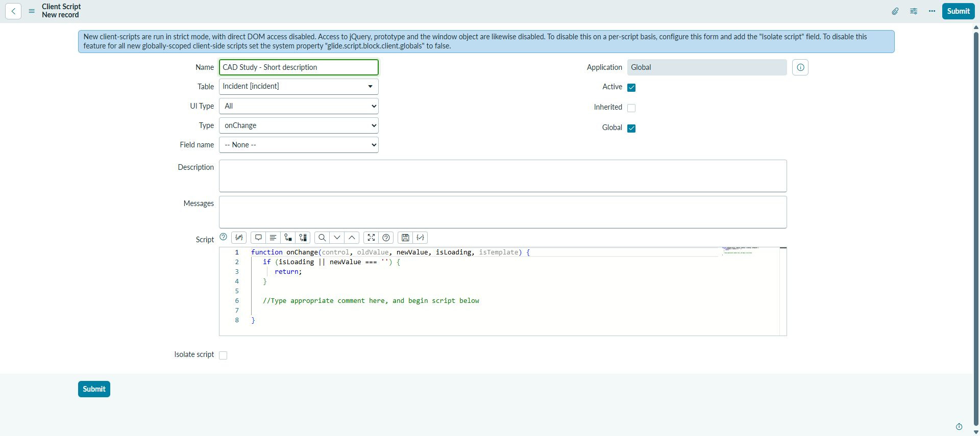This screenshot has width=980, height=436.
Task: Click the timing icon at the bottom right
Action: [959, 427]
